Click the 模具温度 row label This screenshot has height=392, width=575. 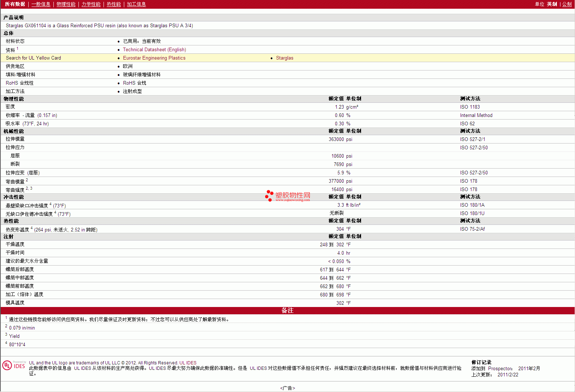(x=15, y=303)
